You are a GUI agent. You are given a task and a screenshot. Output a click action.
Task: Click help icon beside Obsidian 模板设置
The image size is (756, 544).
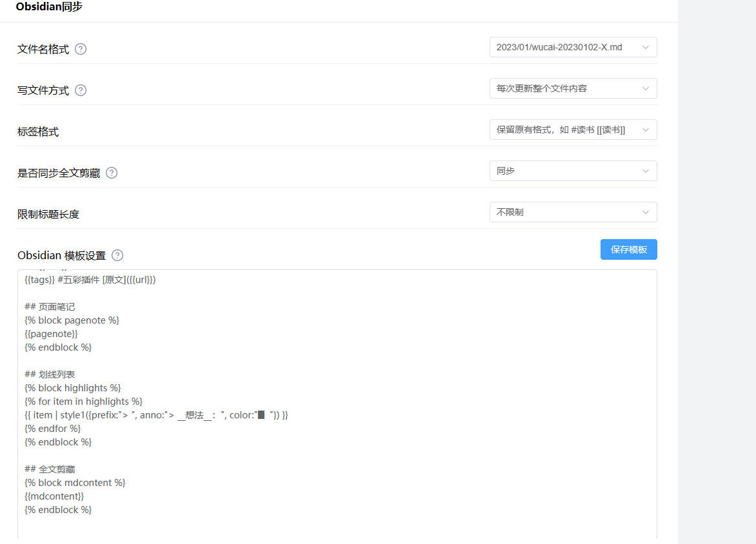pos(117,255)
